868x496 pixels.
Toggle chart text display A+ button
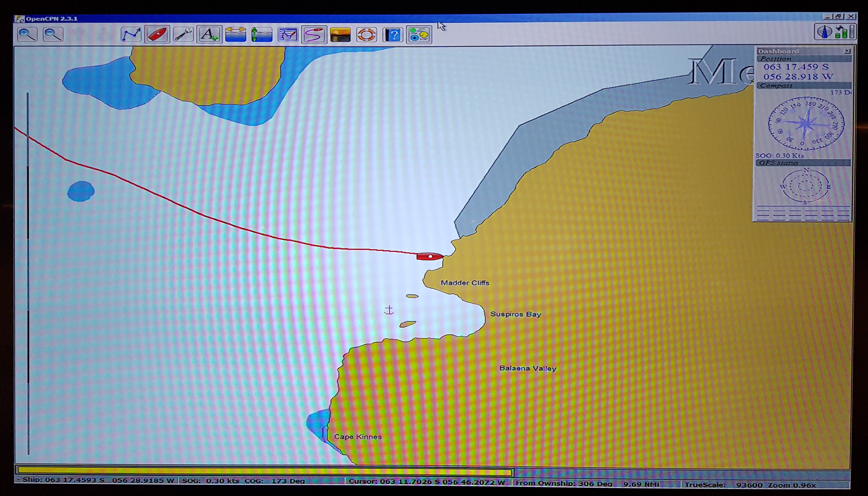pyautogui.click(x=209, y=35)
